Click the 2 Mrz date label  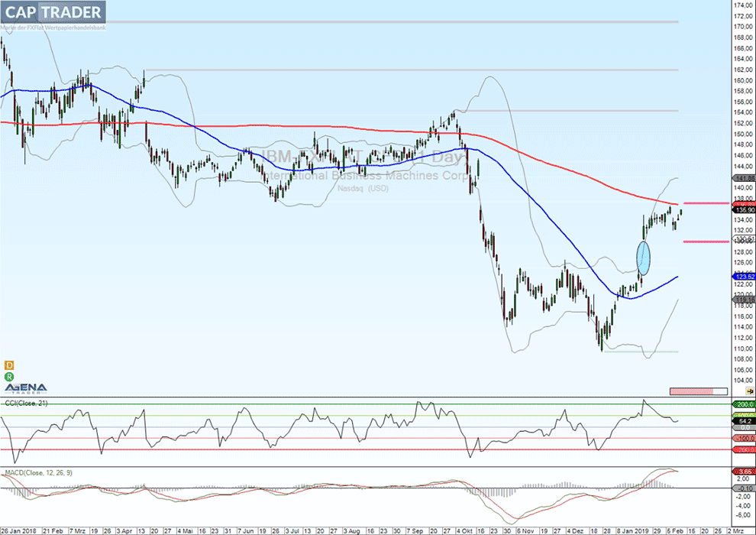735,530
